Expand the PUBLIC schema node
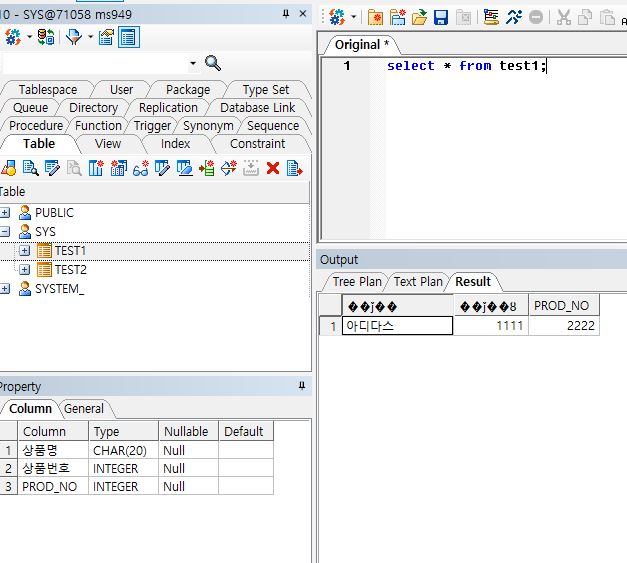Viewport: 627px width, 563px height. (5, 212)
